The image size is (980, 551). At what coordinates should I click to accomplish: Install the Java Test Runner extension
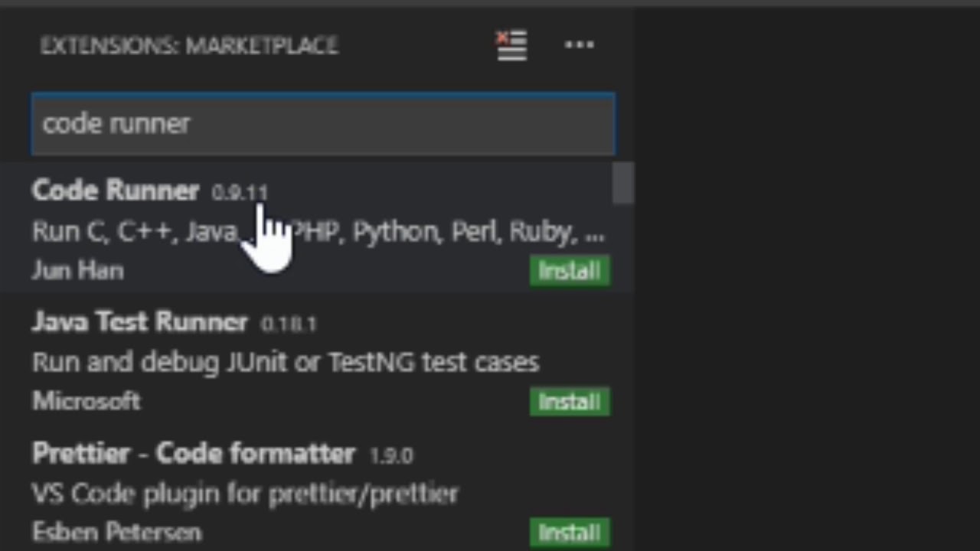coord(570,402)
